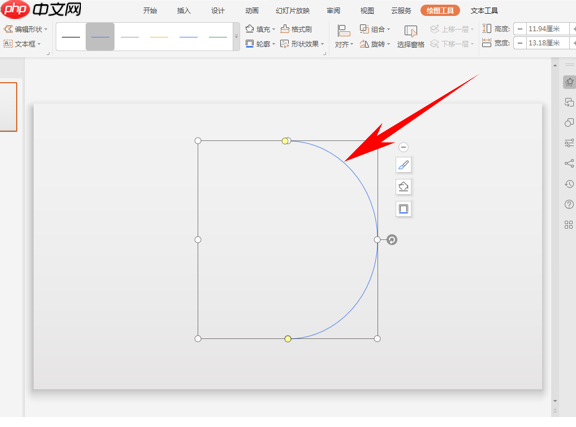The height and width of the screenshot is (427, 576).
Task: Click the rotation handle on the arc
Action: [x=392, y=240]
